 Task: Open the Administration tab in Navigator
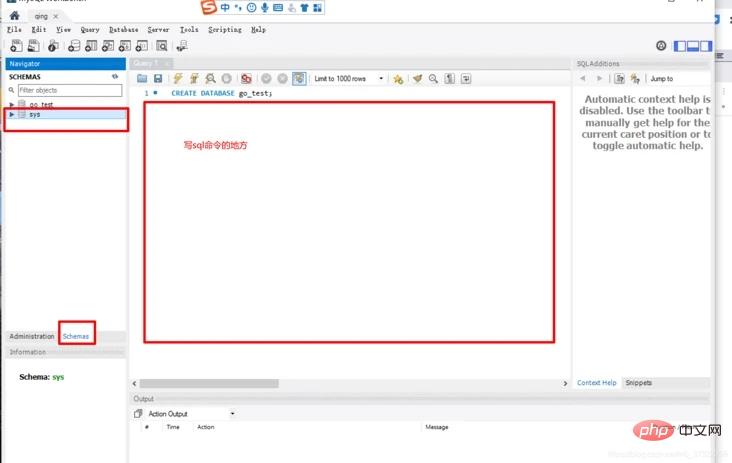pyautogui.click(x=32, y=336)
